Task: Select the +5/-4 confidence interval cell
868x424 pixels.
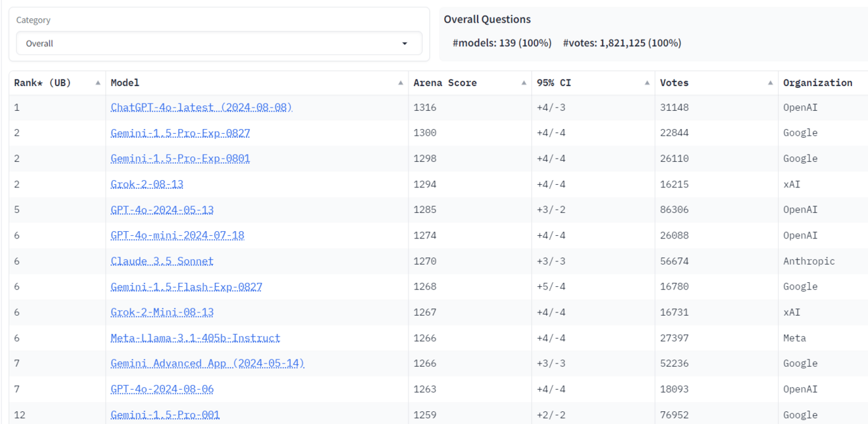Action: coord(593,287)
